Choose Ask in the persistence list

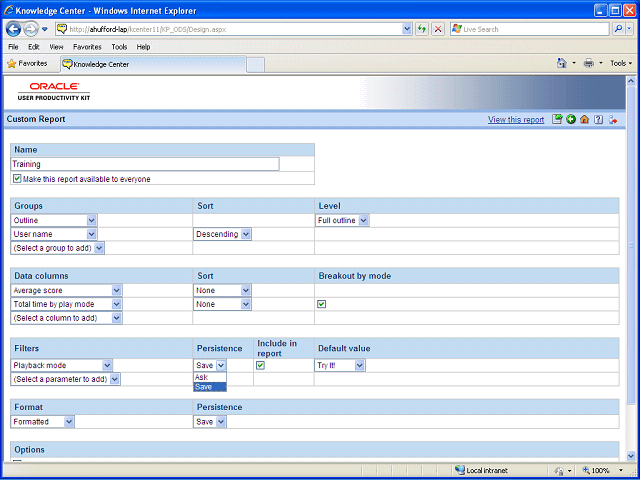210,377
